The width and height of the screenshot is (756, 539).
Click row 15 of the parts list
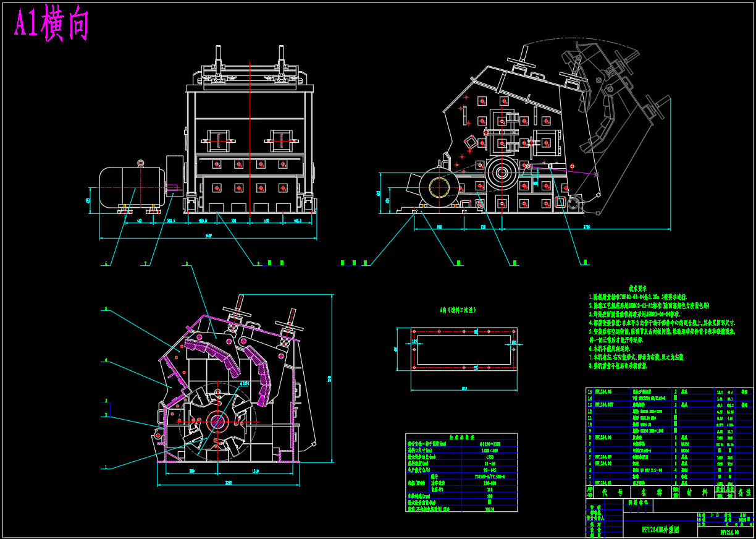(670, 391)
